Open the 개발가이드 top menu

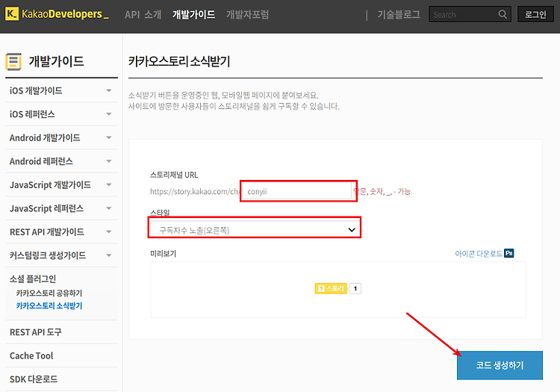click(x=193, y=15)
